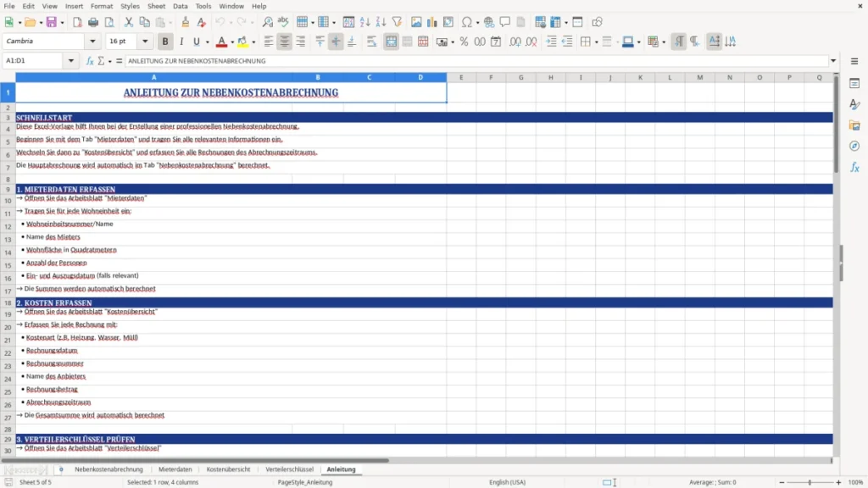Open Sidebar Properties panel icon
868x488 pixels.
854,84
